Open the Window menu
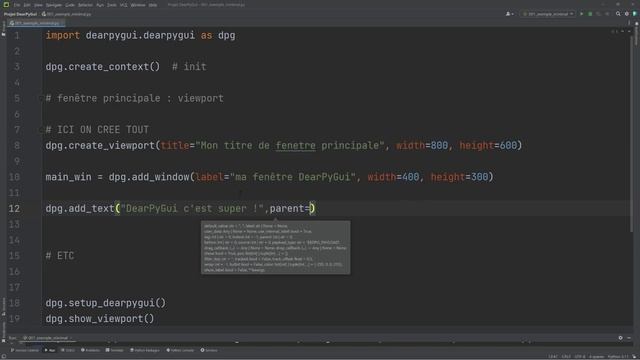Image resolution: width=640 pixels, height=360 pixels. [138, 5]
